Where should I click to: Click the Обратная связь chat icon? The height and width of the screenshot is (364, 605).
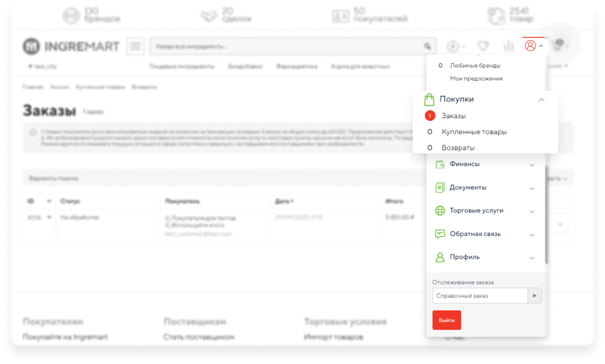coord(440,234)
